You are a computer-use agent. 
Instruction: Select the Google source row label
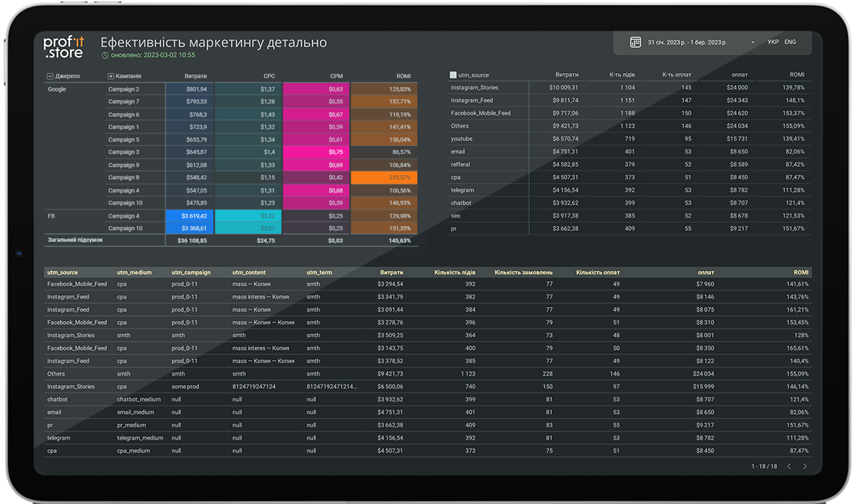pos(57,89)
